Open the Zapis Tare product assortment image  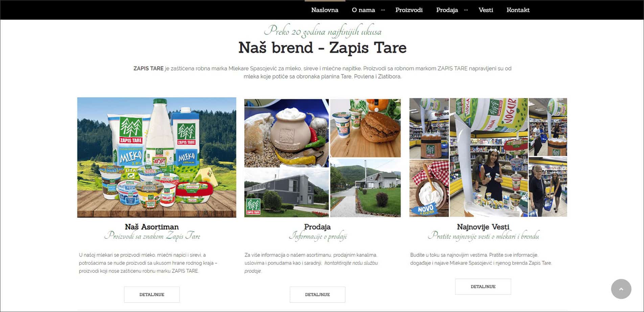pyautogui.click(x=157, y=157)
